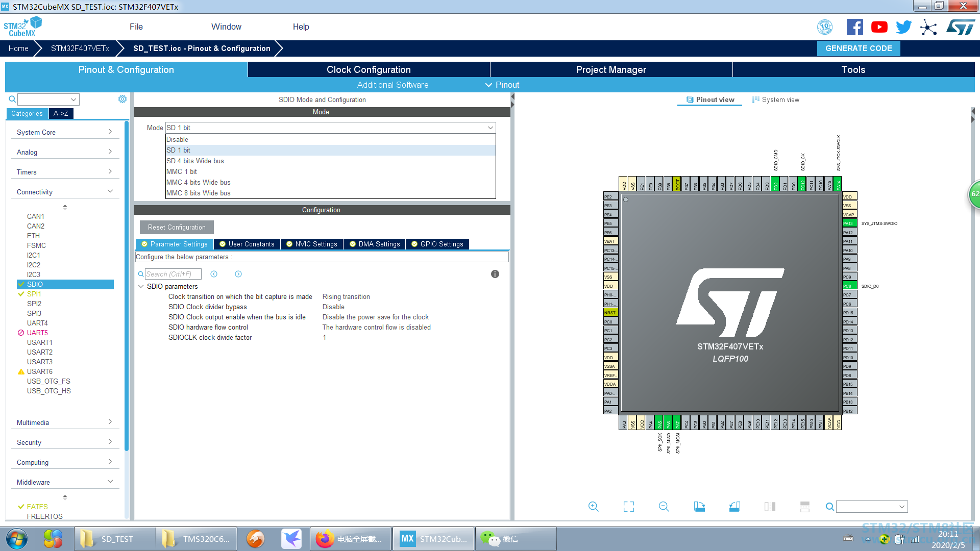Screen dimensions: 980x551
Task: Collapse the SDIO parameters group
Action: click(141, 286)
